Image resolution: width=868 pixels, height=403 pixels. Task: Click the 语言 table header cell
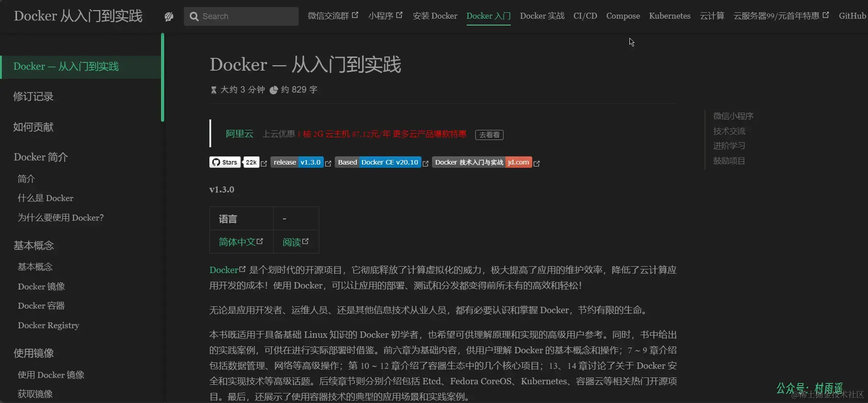[x=241, y=219]
